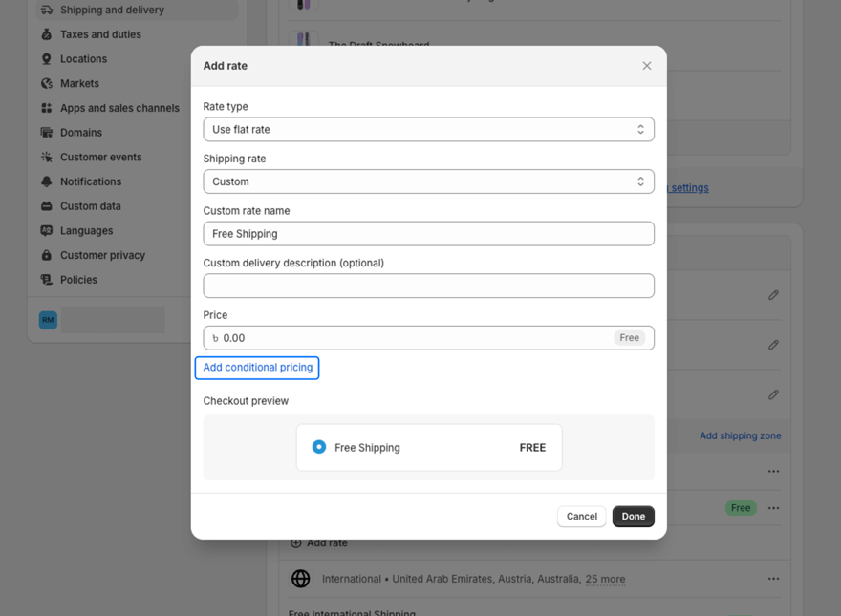Cancel the Add rate dialog
This screenshot has width=841, height=616.
pyautogui.click(x=581, y=517)
